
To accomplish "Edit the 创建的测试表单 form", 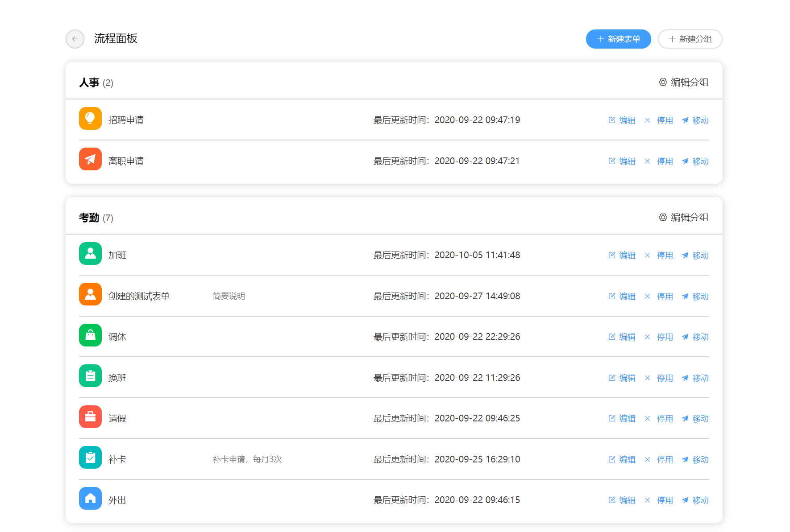I will click(622, 297).
